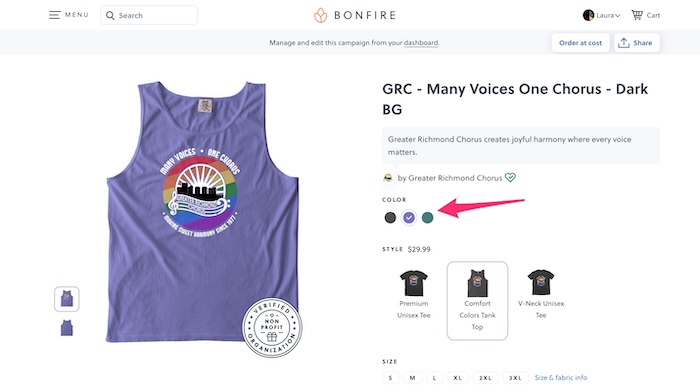Select V-Neck Unisex Tee style
This screenshot has height=392, width=700.
541,295
